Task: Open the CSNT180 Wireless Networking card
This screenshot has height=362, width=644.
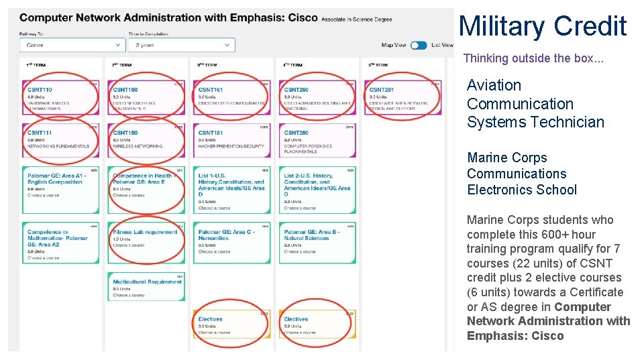Action: [x=146, y=140]
